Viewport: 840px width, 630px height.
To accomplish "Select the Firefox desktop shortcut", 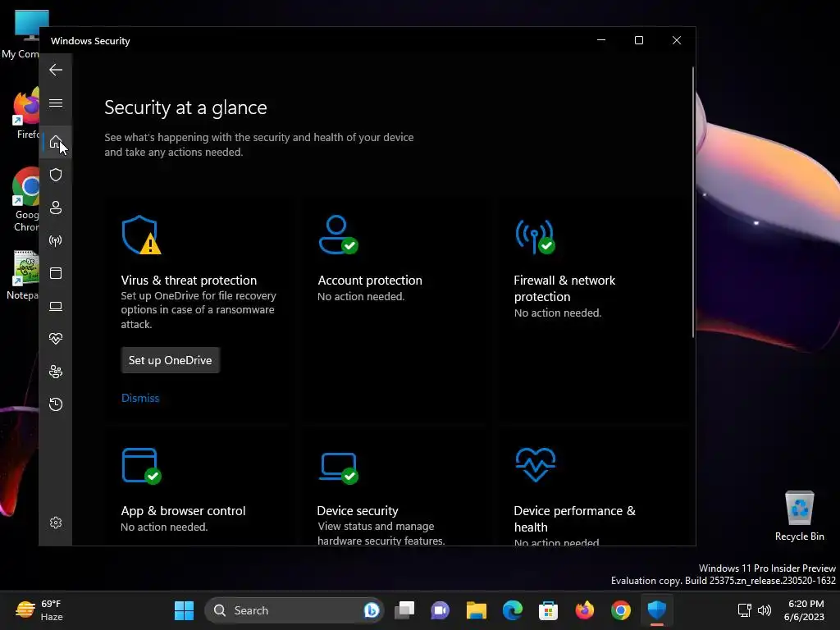I will pos(25,113).
